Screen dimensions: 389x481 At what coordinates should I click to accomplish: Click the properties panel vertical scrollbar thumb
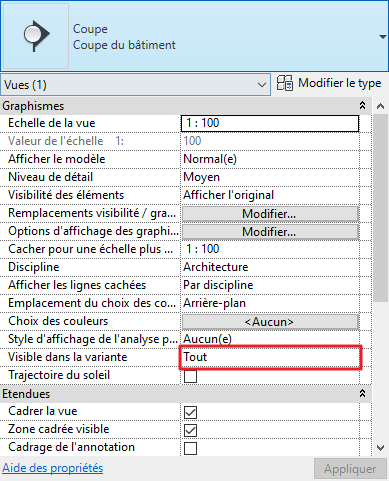tap(380, 208)
